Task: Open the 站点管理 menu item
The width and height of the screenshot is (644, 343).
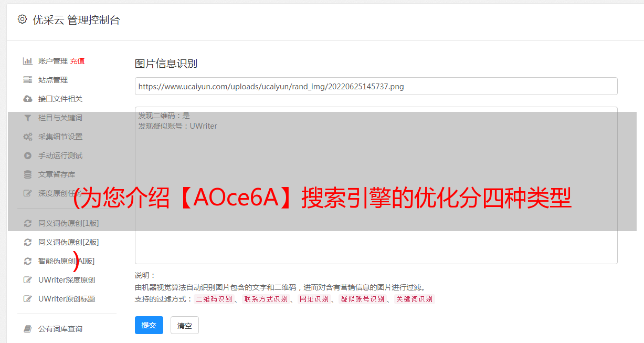Action: point(53,80)
